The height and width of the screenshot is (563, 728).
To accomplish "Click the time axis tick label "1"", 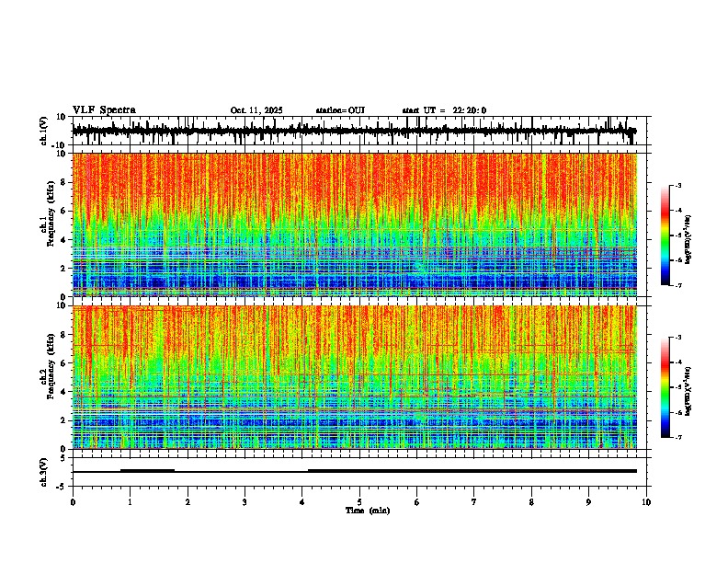I will click(130, 502).
